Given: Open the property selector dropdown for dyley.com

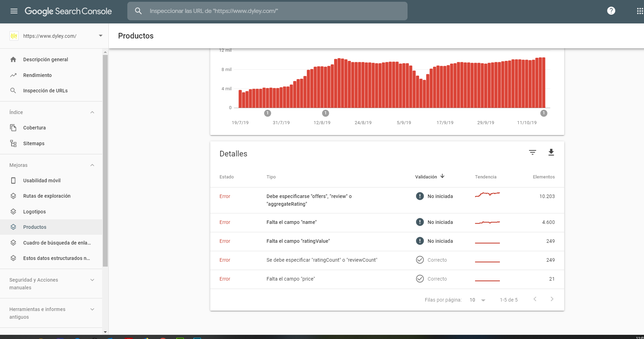Looking at the screenshot, I should point(101,36).
